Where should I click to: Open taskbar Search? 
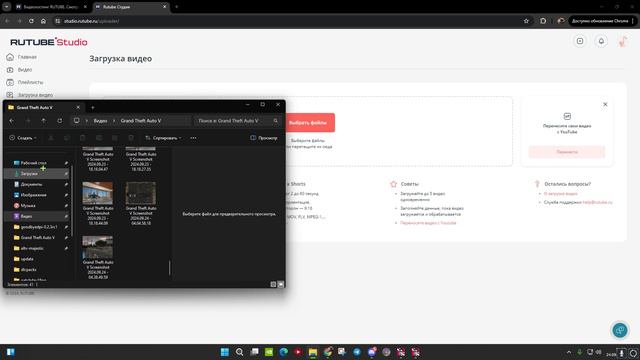(x=240, y=352)
